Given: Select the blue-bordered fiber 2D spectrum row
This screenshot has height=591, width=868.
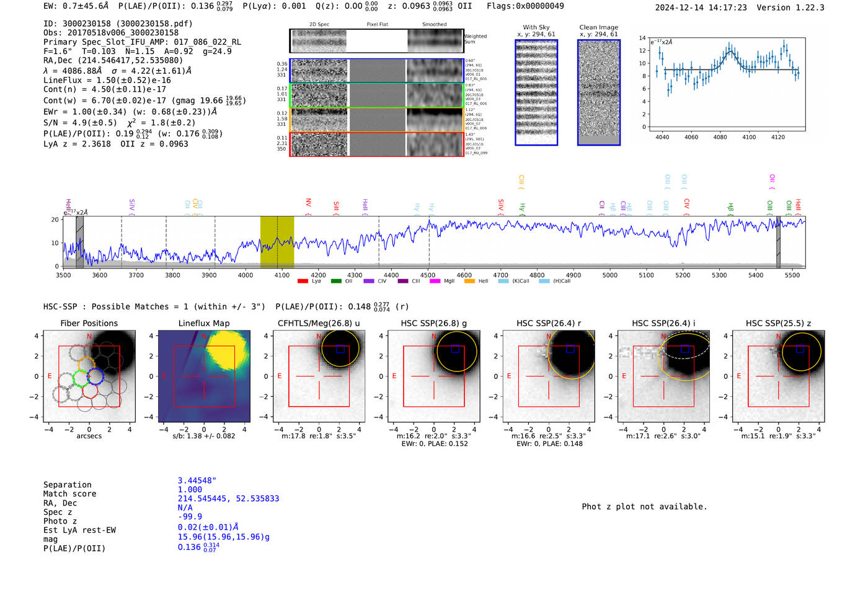Looking at the screenshot, I should [x=376, y=71].
